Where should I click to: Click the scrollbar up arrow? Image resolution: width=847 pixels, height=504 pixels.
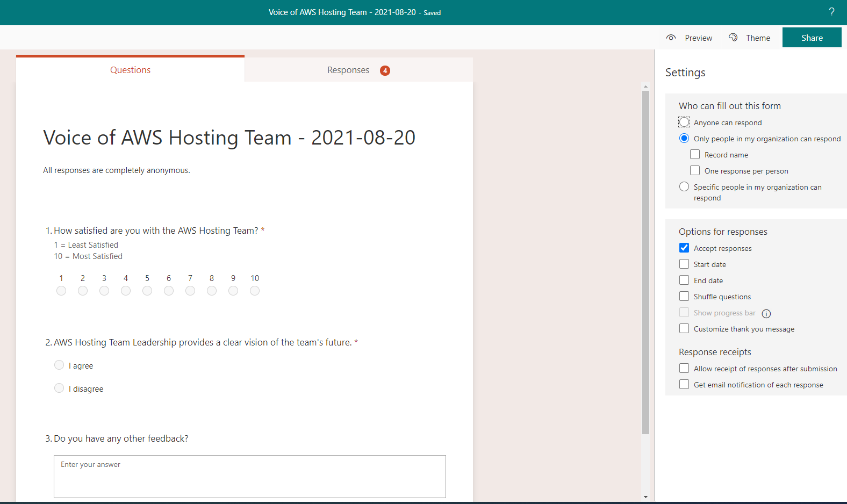pos(645,86)
